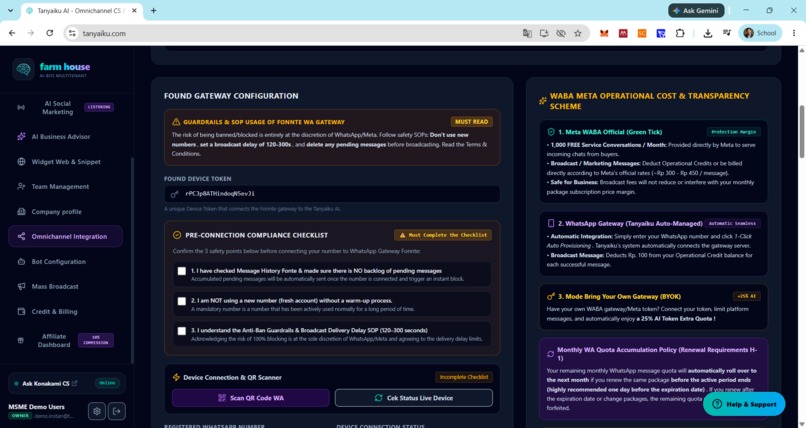Expand the tab search chevron
The width and height of the screenshot is (806, 428).
(10, 10)
